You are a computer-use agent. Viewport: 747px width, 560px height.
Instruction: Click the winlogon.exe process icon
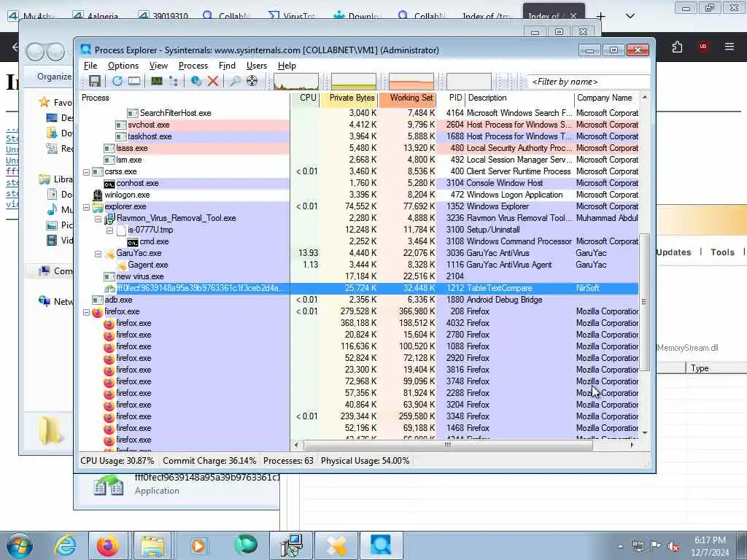click(98, 195)
